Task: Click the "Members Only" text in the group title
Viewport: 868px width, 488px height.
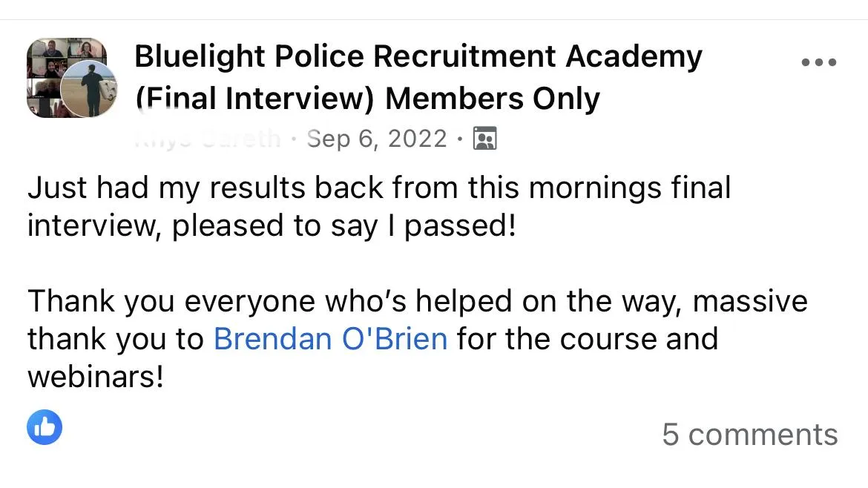Action: point(492,99)
